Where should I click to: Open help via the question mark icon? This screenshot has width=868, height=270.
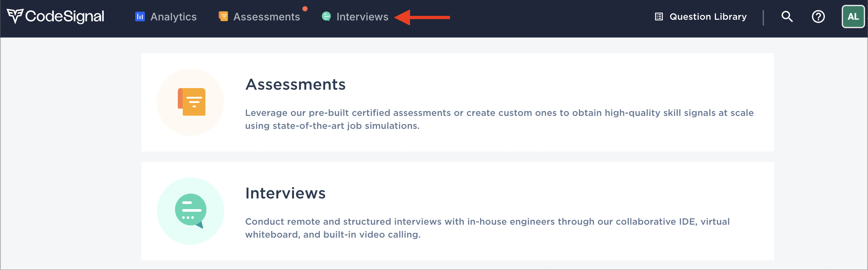(818, 17)
